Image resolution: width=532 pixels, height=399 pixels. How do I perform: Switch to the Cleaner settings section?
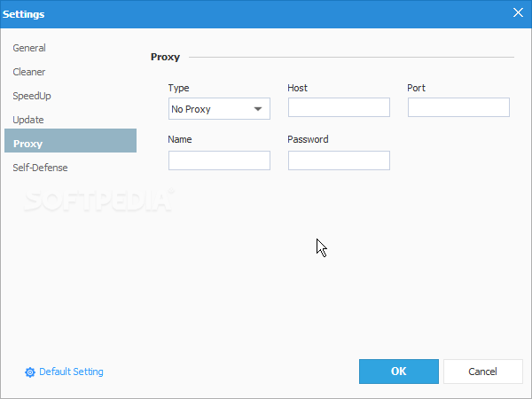point(29,72)
